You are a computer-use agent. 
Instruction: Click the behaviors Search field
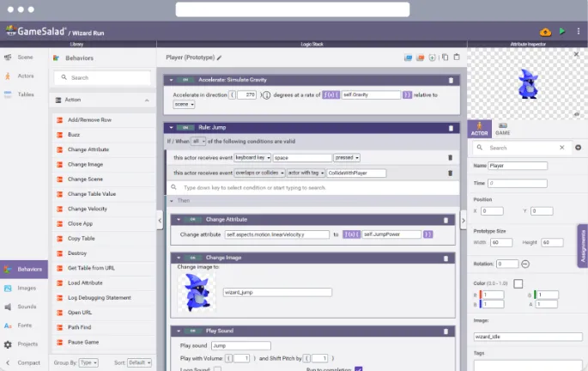click(x=102, y=77)
